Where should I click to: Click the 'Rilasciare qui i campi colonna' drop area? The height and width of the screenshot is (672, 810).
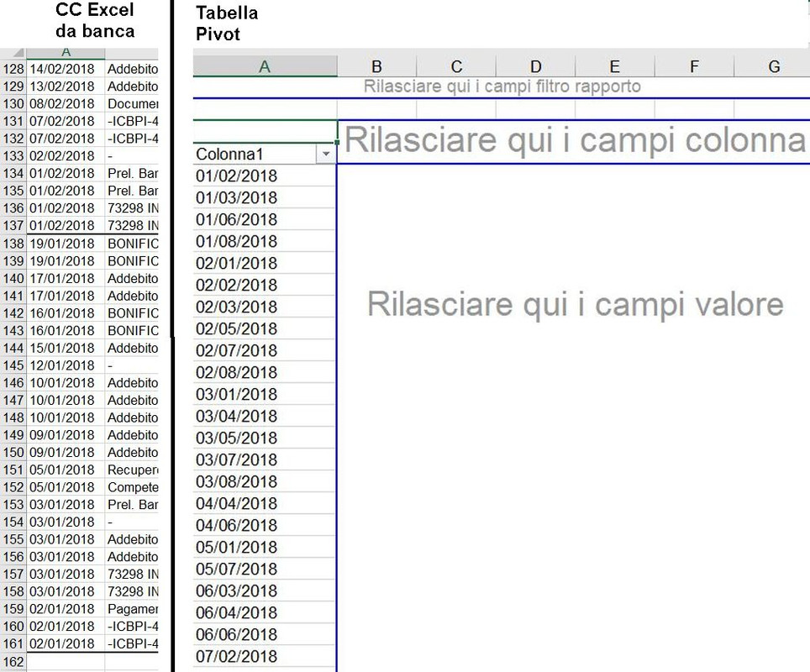tap(574, 140)
